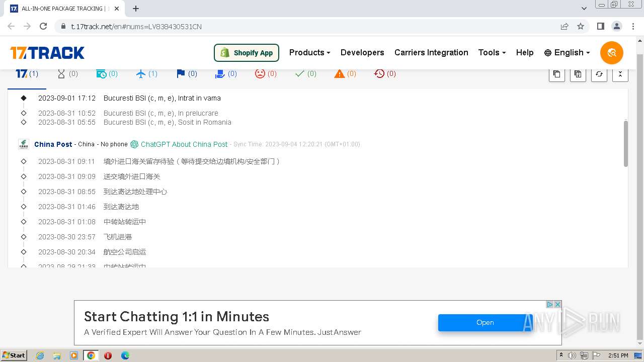Open the China Post carrier link
Viewport: 644px width, 362px height.
click(x=53, y=144)
